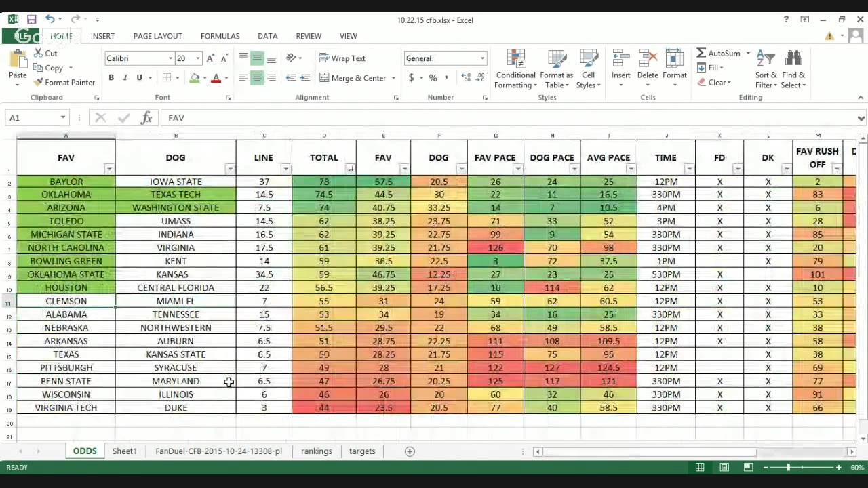
Task: Click the fill color bucket swatch
Action: pyautogui.click(x=195, y=78)
